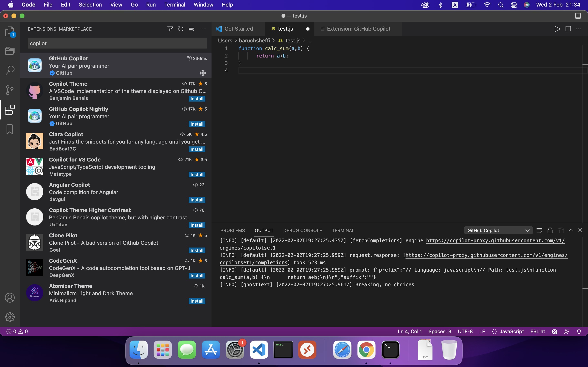Open the extensions filter funnel menu
Viewport: 588px width, 367px height.
tap(170, 29)
